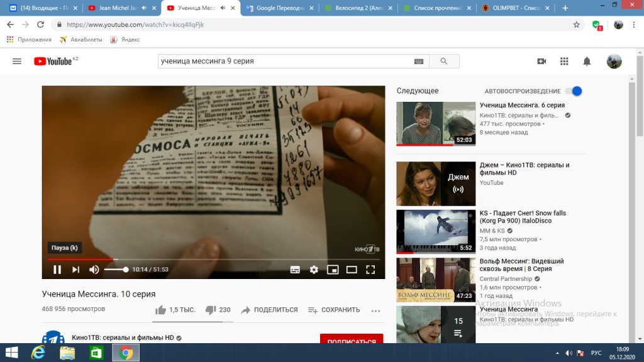The height and width of the screenshot is (362, 644).
Task: Enter fullscreen video mode
Action: point(370,270)
